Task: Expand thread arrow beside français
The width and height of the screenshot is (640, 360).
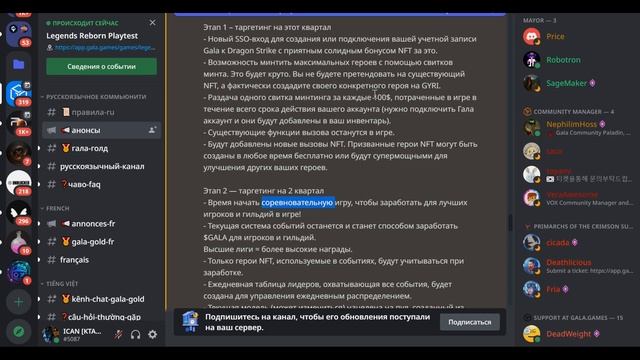Action: pyautogui.click(x=40, y=260)
